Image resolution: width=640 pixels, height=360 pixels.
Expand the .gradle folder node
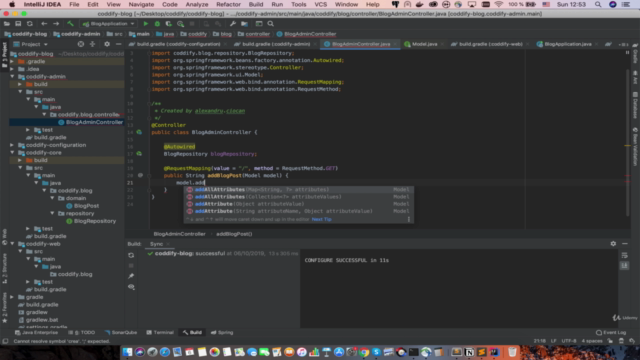point(12,61)
